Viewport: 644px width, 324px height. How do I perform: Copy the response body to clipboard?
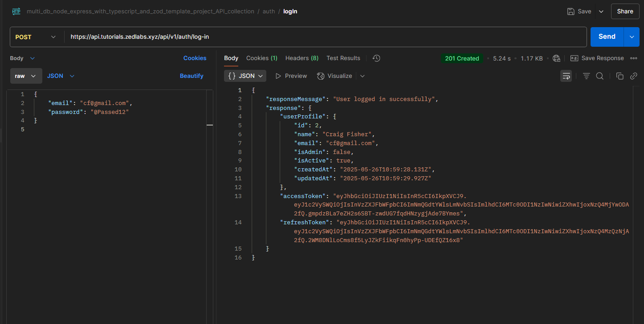tap(620, 76)
